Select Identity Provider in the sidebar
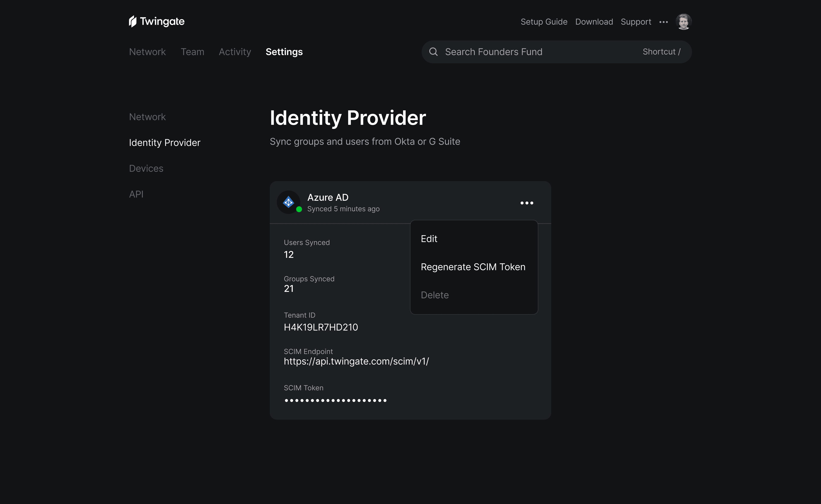 [165, 143]
